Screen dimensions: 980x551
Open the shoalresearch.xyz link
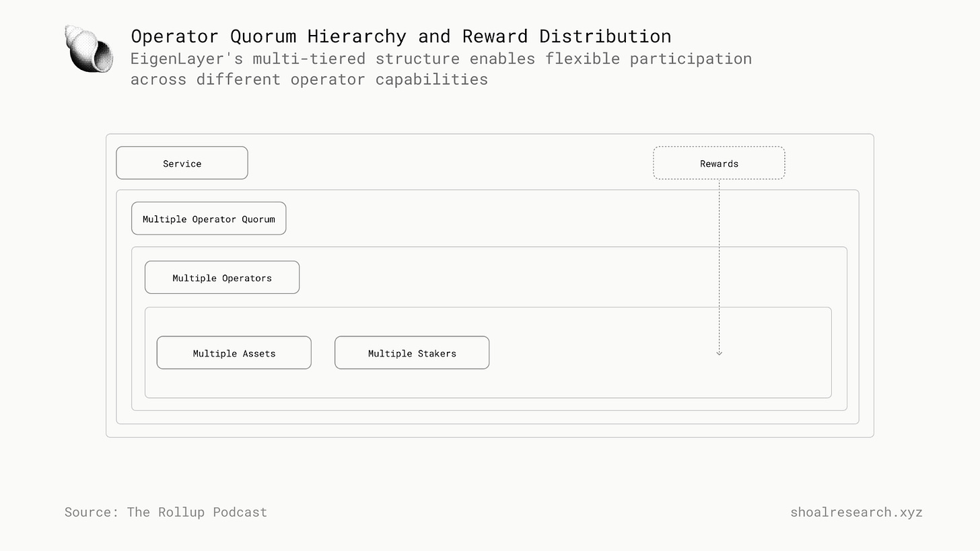[x=856, y=512]
